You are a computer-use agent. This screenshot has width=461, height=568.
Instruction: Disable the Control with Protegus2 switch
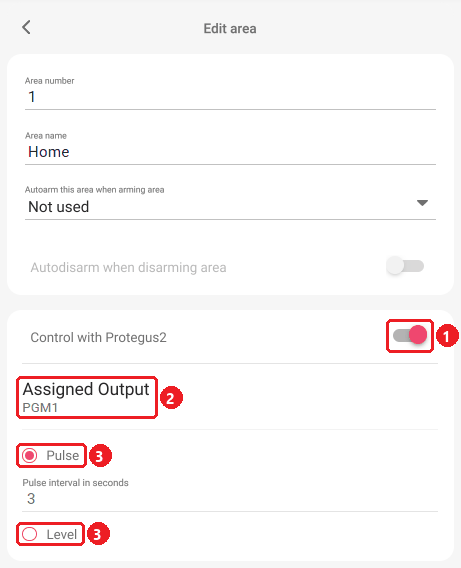(x=410, y=335)
